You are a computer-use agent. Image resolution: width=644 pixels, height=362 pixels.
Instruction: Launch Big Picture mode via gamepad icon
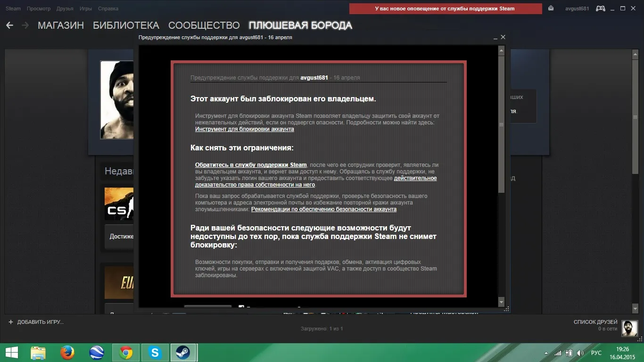point(600,8)
